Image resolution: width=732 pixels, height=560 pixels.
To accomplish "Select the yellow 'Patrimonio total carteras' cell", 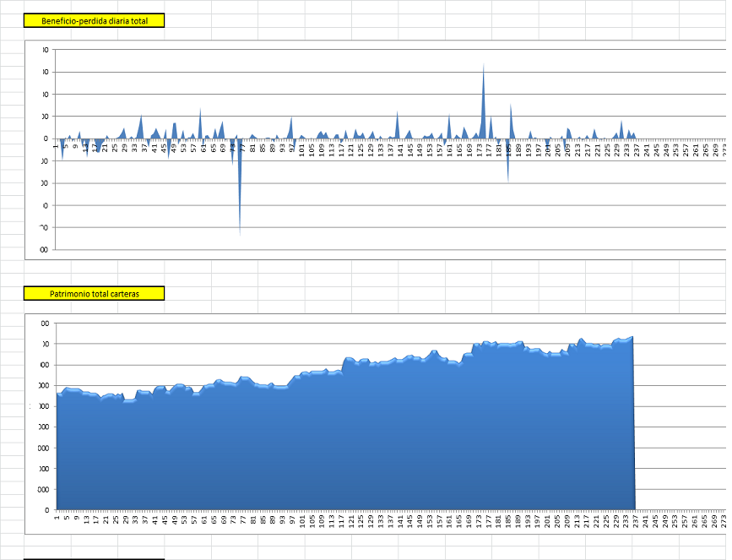I will point(94,293).
